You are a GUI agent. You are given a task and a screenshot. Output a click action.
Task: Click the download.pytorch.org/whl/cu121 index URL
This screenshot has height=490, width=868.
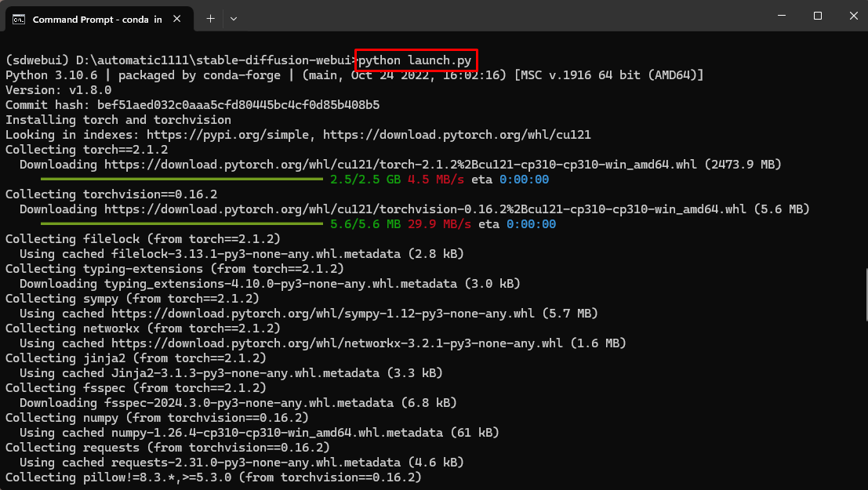tap(456, 135)
